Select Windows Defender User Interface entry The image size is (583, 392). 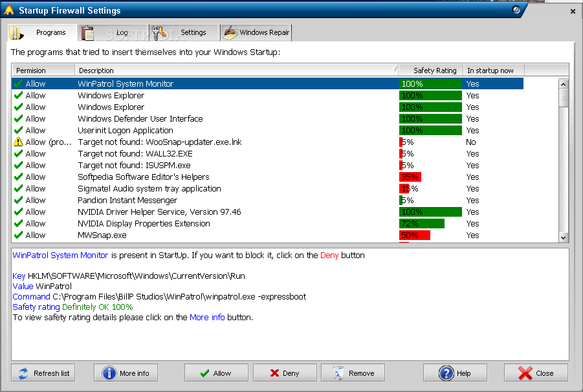[x=268, y=118]
